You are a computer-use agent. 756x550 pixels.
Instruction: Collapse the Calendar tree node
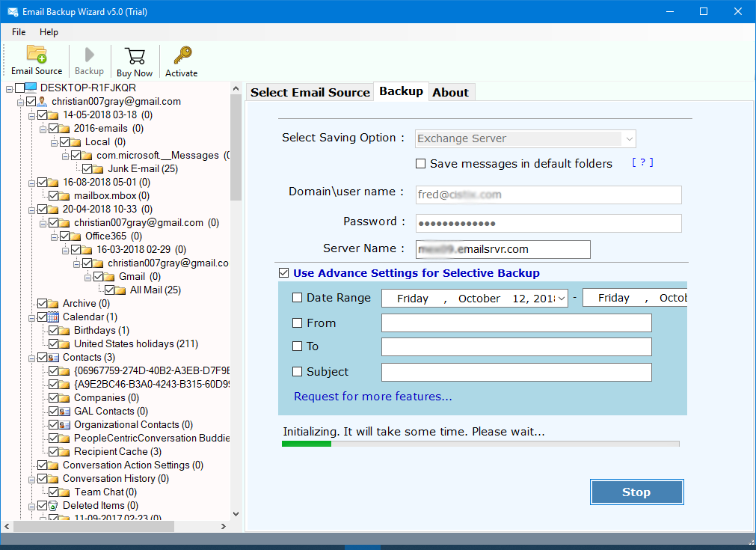31,317
